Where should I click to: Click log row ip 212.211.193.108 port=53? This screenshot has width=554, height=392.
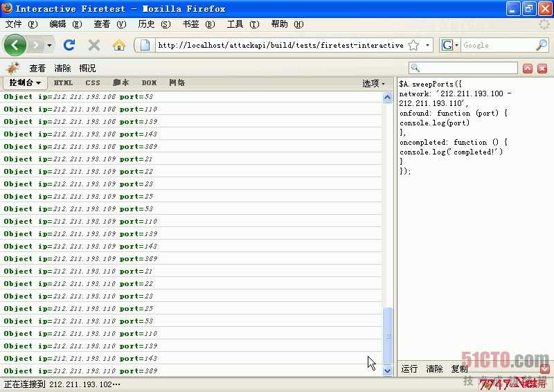click(x=191, y=96)
